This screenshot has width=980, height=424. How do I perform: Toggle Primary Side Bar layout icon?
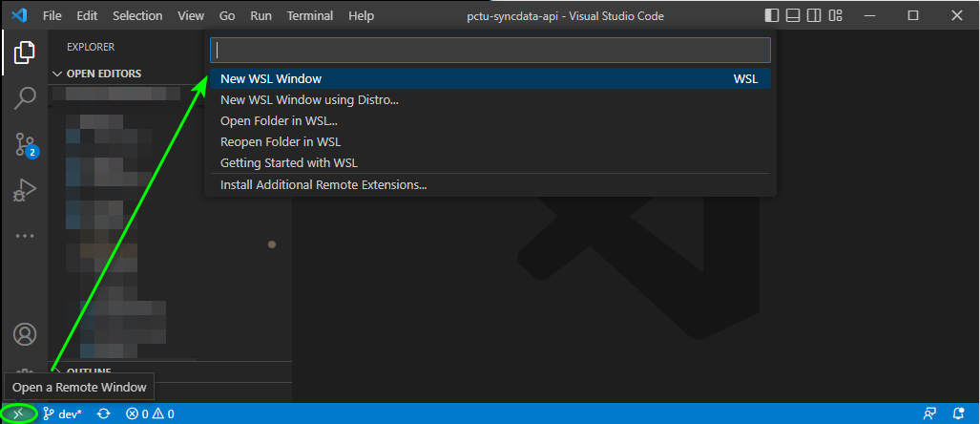tap(772, 15)
